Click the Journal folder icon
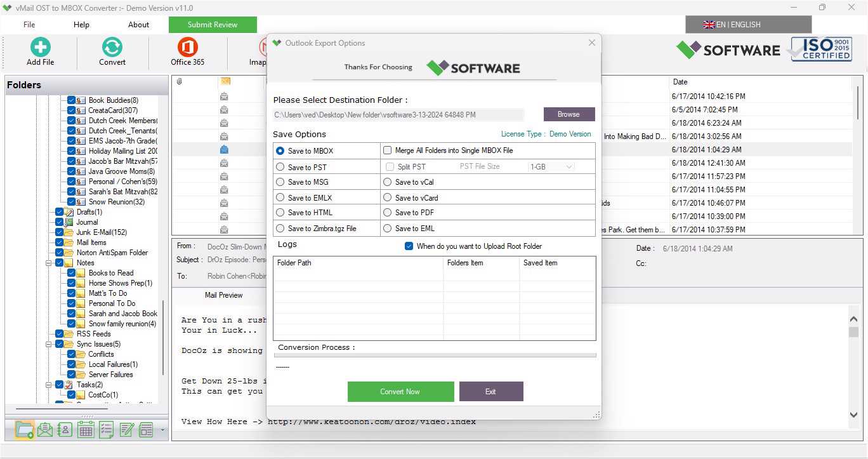Viewport: 868px width, 459px height. tap(69, 222)
